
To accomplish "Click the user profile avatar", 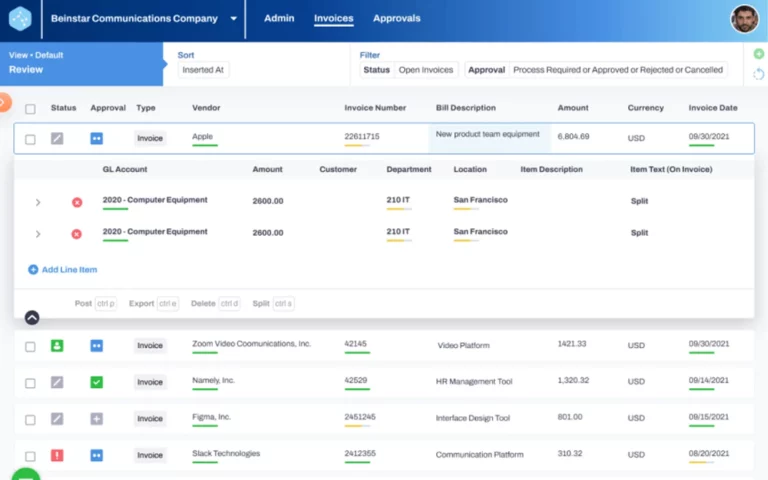I will (x=744, y=19).
